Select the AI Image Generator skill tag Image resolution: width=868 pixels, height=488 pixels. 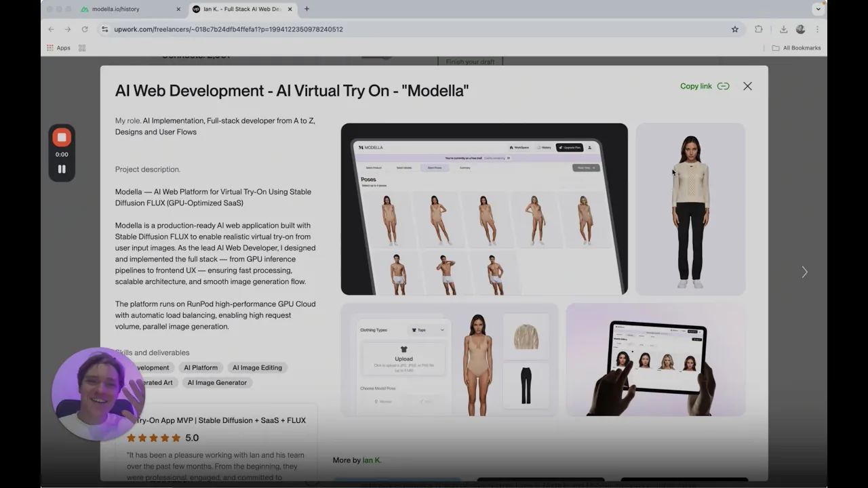pyautogui.click(x=217, y=382)
